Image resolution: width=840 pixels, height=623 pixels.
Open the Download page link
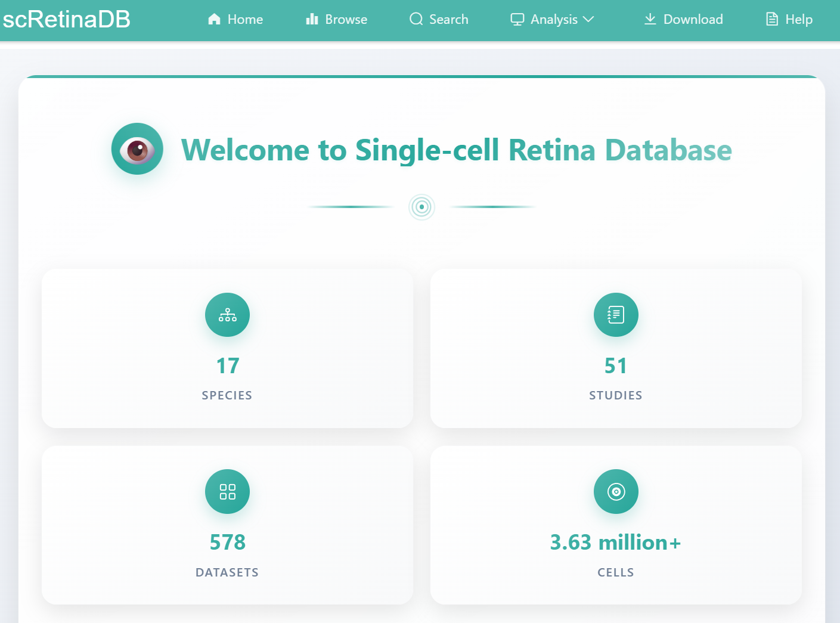pos(693,20)
